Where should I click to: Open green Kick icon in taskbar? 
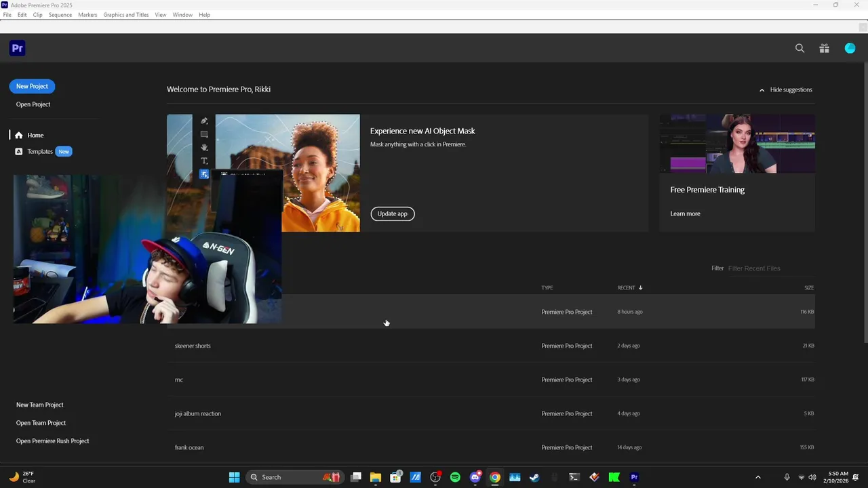614,477
